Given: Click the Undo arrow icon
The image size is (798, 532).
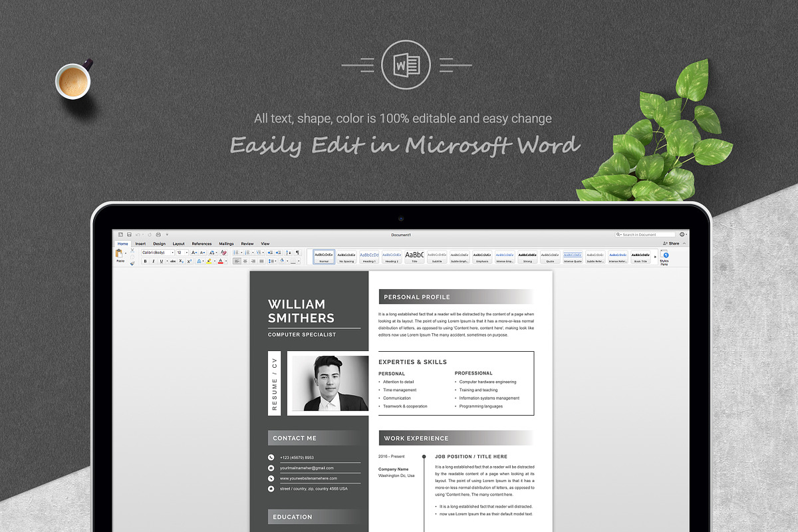Looking at the screenshot, I should tap(138, 235).
